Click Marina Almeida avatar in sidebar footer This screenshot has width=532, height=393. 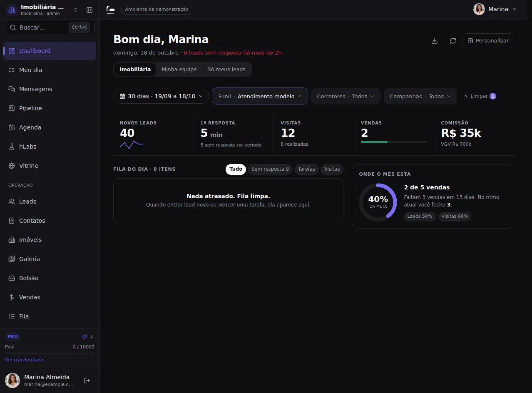click(12, 381)
